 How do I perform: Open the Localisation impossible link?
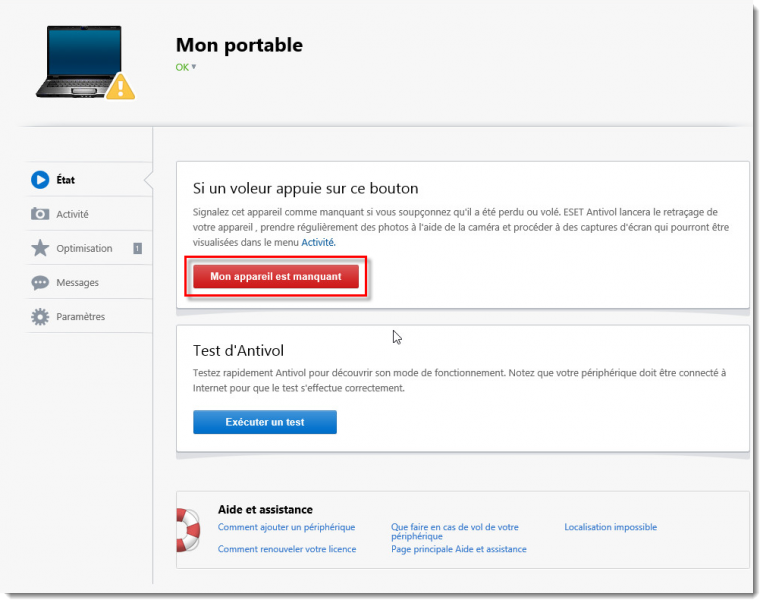click(x=611, y=527)
